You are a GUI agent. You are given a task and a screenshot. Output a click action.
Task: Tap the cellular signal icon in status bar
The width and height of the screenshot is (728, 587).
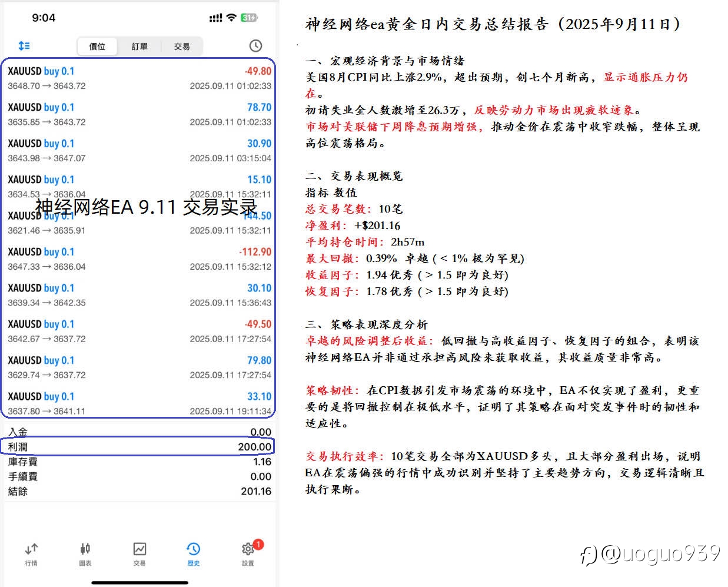(x=215, y=18)
